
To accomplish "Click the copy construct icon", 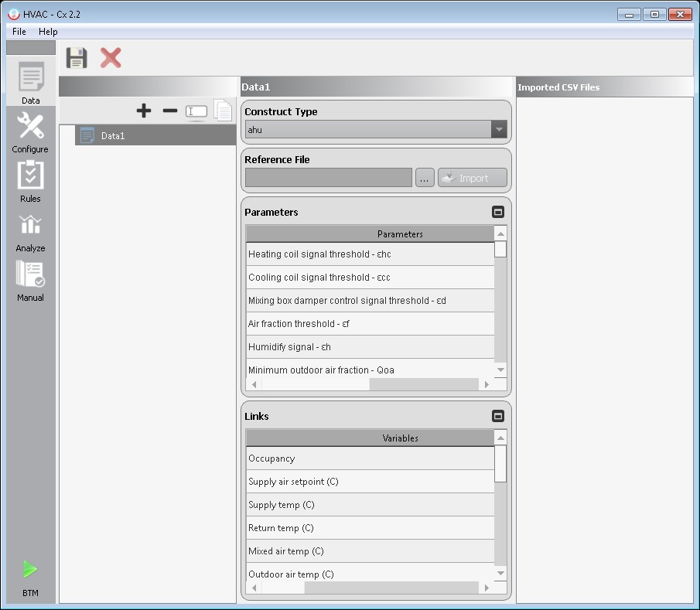I will coord(223,111).
